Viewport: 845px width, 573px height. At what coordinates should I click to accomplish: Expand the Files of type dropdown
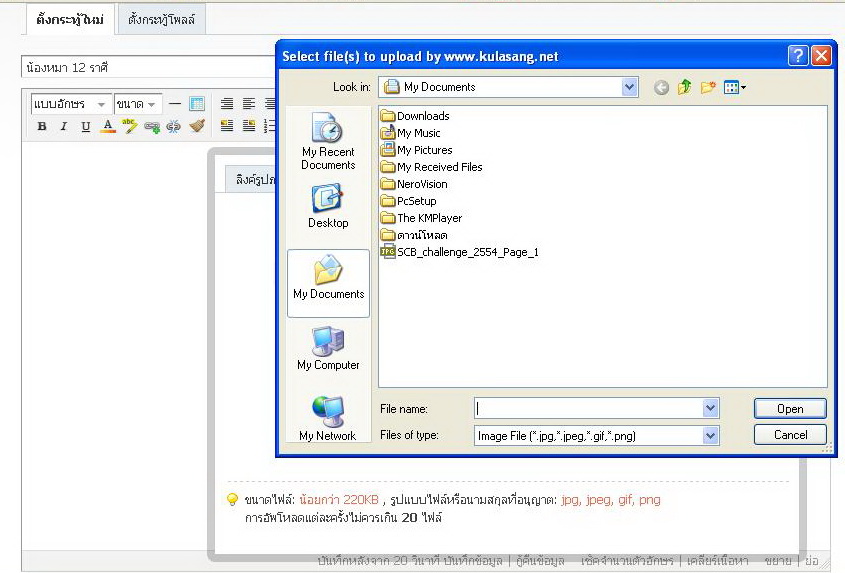tap(710, 435)
